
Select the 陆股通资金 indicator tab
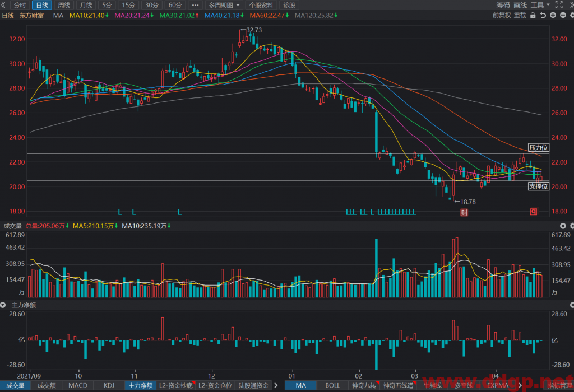pyautogui.click(x=253, y=385)
